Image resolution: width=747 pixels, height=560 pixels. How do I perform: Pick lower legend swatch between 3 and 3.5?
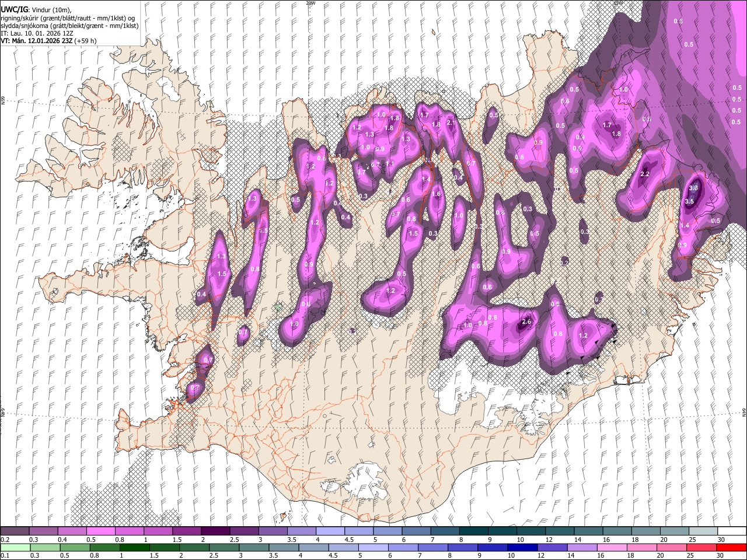point(254,547)
